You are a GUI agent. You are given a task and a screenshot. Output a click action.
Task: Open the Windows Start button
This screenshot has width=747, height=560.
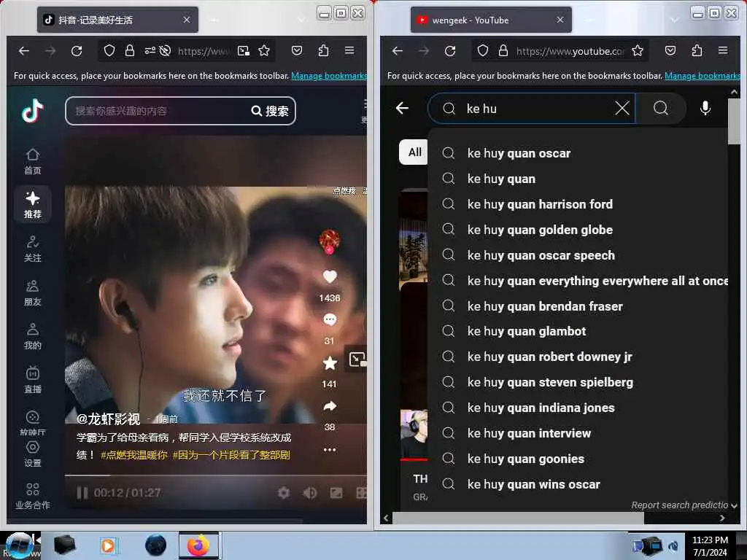pos(20,545)
